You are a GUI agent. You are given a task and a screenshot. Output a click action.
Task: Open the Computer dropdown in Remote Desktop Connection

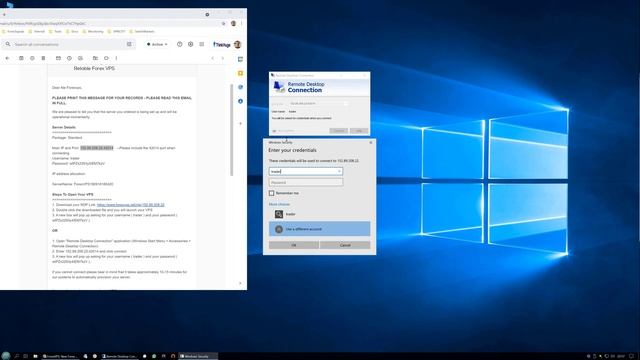[346, 104]
